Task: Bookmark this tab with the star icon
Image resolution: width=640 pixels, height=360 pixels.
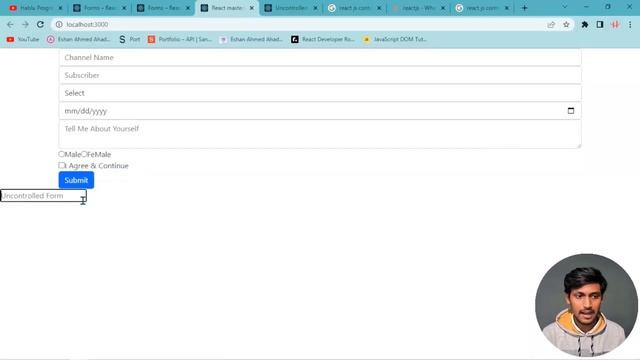Action: tap(566, 24)
